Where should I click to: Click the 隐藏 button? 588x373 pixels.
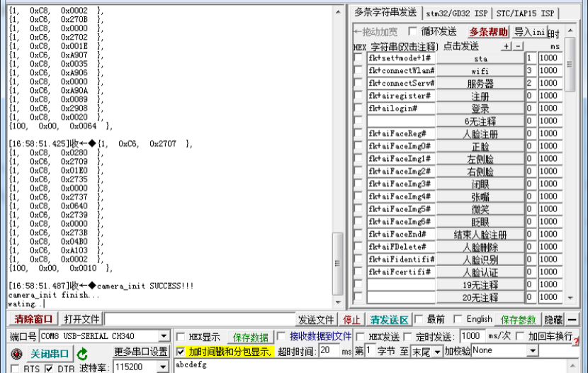(553, 320)
